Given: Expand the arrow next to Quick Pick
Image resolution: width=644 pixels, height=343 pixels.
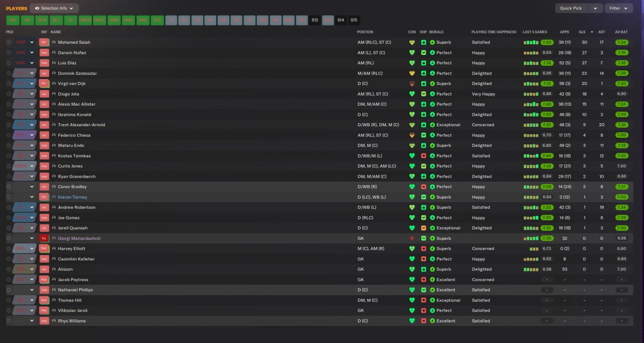Looking at the screenshot, I should 595,8.
